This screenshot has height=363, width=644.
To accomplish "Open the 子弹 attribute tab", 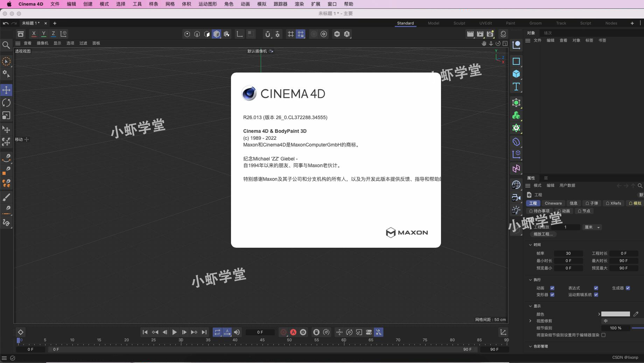I will (x=591, y=203).
